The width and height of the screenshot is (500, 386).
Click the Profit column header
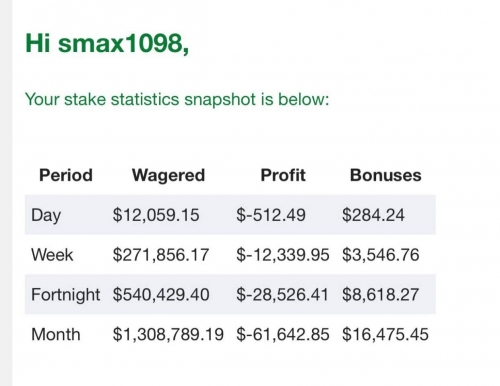tap(283, 175)
